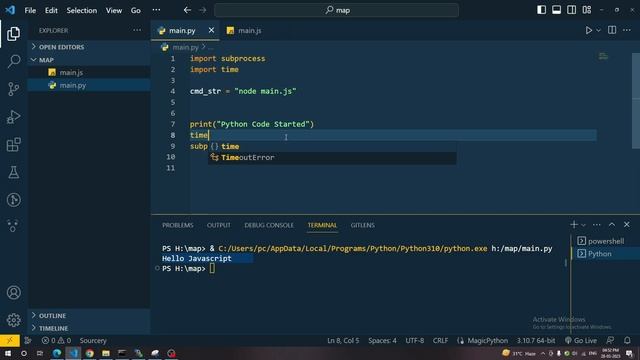640x360 pixels.
Task: Start Go Live server
Action: [581, 340]
